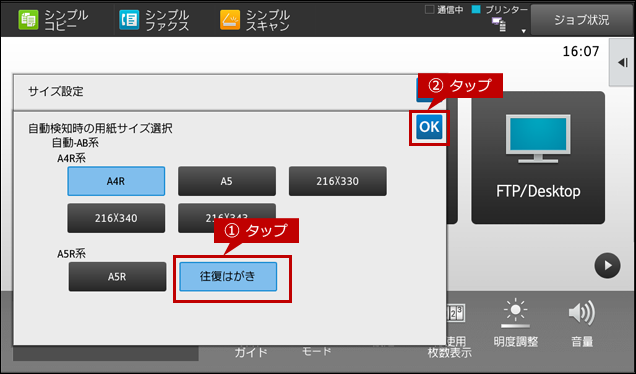The image size is (636, 374).
Task: Click the 自動-AB系 label
Action: point(75,143)
